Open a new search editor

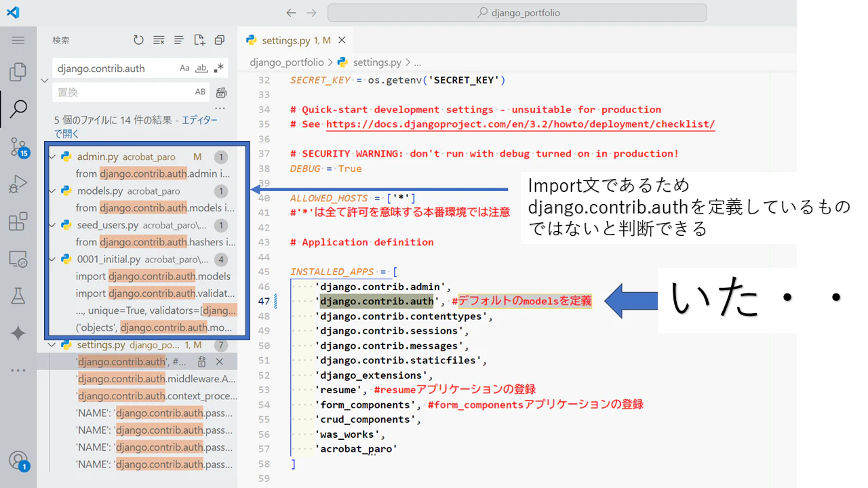click(x=199, y=40)
